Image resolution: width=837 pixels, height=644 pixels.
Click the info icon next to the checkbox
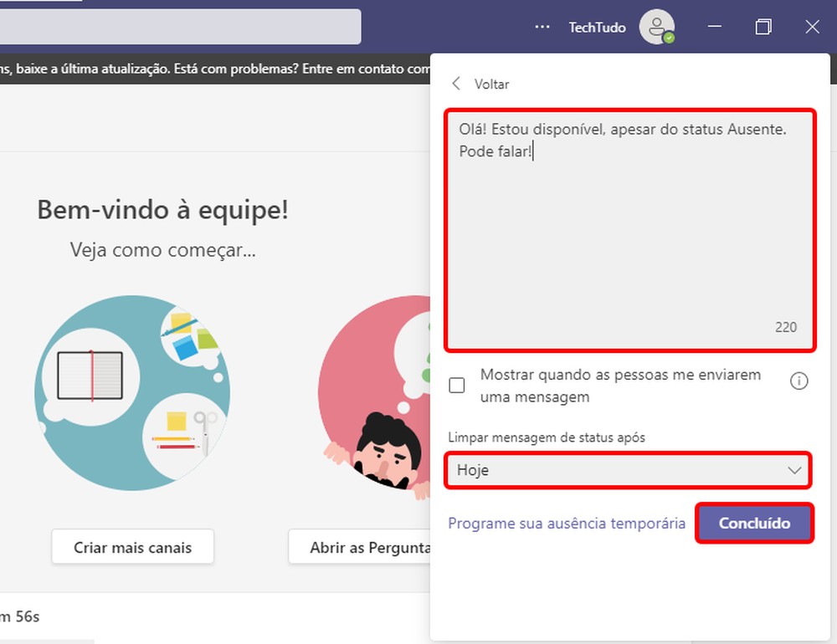coord(799,381)
